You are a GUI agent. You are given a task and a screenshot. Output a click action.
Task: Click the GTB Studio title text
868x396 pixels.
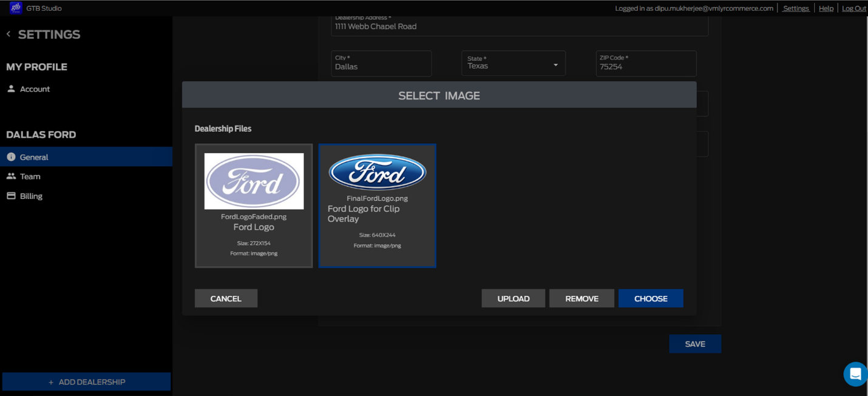click(x=44, y=8)
